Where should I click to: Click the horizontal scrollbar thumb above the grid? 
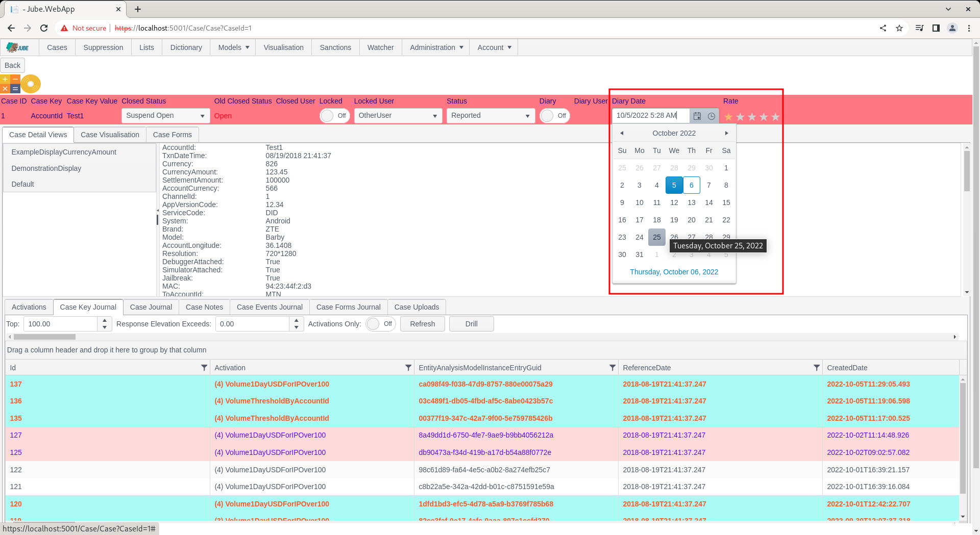pos(45,337)
